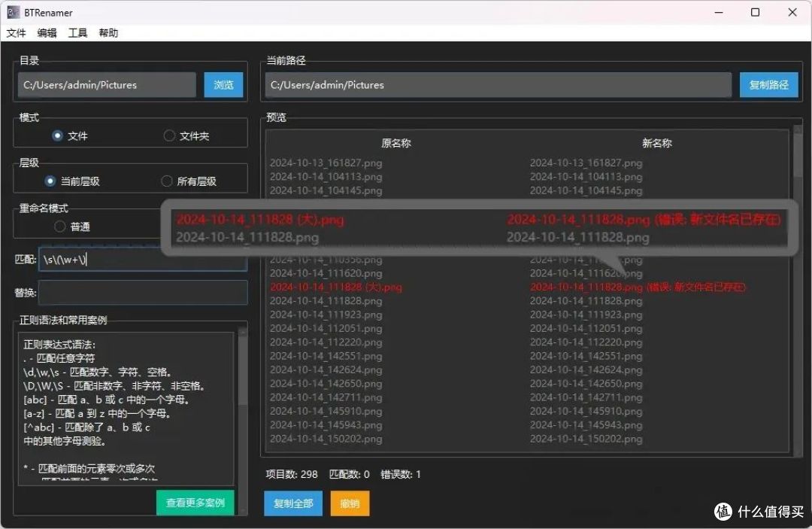Select 2024-10-14_142551.png in 新名称 column
The image size is (812, 529).
point(586,356)
